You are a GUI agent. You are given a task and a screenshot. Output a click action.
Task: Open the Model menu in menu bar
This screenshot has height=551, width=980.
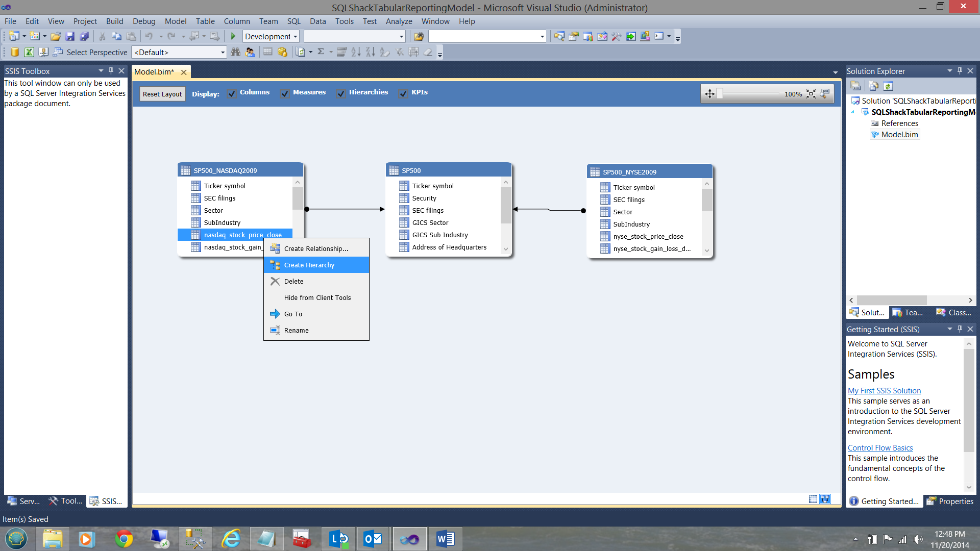(x=175, y=21)
